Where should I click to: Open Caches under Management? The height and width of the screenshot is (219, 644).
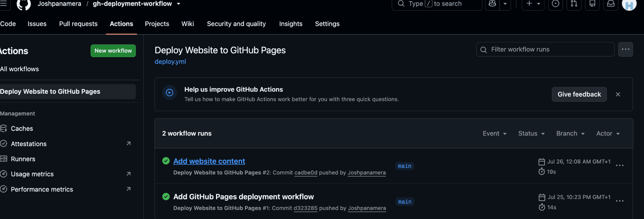(22, 129)
